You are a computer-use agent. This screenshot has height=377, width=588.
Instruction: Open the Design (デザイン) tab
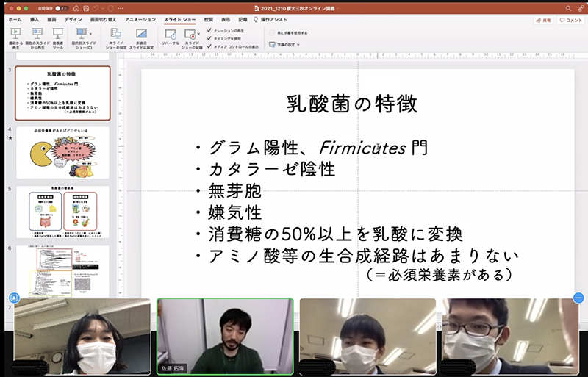click(73, 19)
